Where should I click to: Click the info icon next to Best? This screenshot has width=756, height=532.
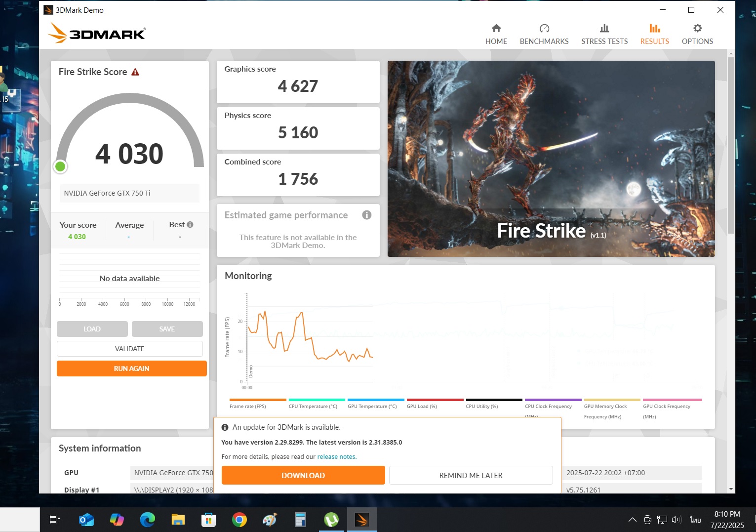point(190,225)
